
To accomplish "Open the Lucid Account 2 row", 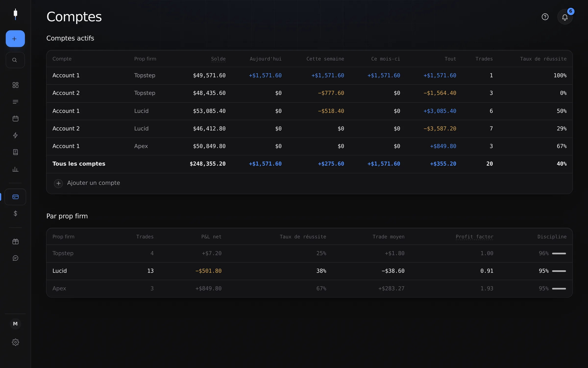I will (x=309, y=129).
